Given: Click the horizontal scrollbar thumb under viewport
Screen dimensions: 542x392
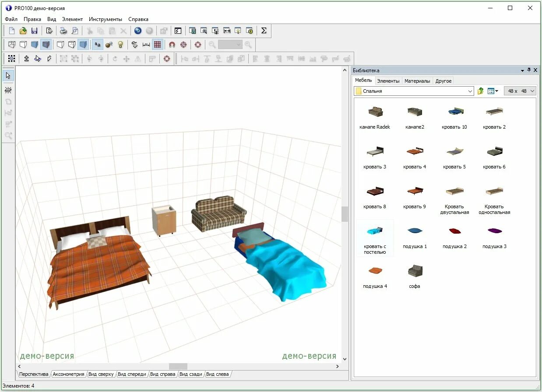Looking at the screenshot, I should (178, 366).
